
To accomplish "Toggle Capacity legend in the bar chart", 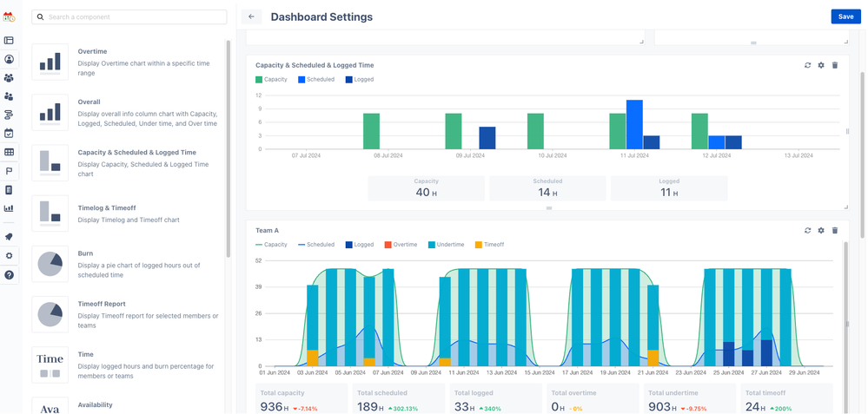I will click(271, 80).
